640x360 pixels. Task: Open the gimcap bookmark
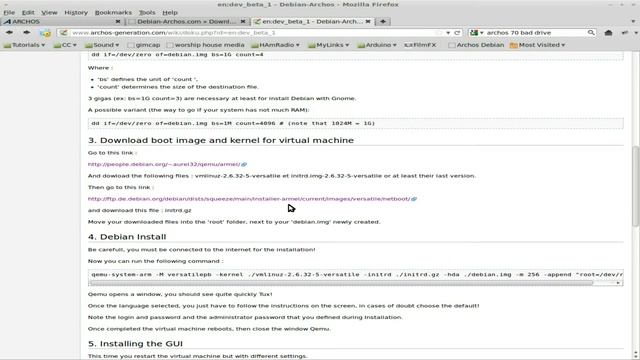(x=144, y=45)
